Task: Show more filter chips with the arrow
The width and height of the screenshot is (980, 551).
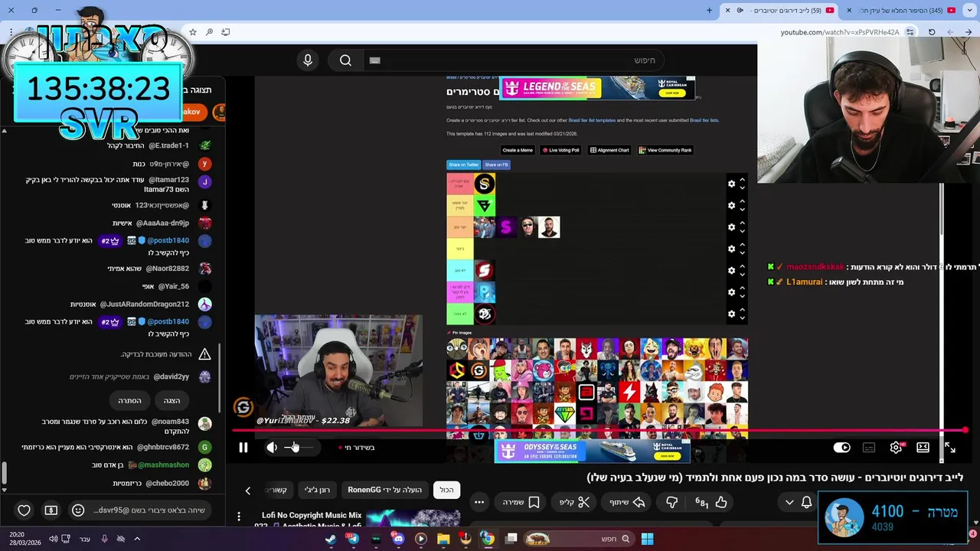Action: coord(247,491)
